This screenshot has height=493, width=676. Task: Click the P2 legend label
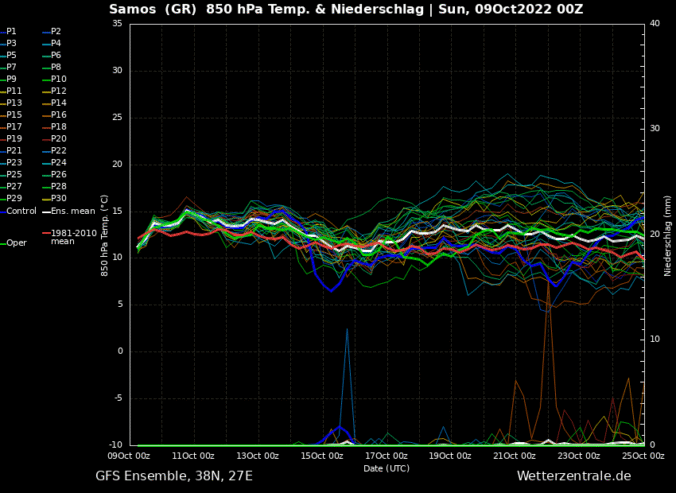55,32
